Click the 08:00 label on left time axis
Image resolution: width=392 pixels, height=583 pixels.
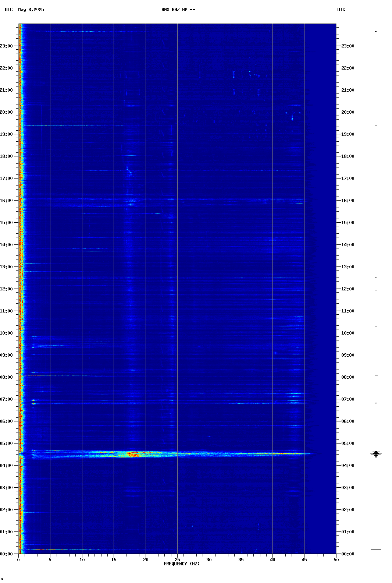pyautogui.click(x=6, y=377)
